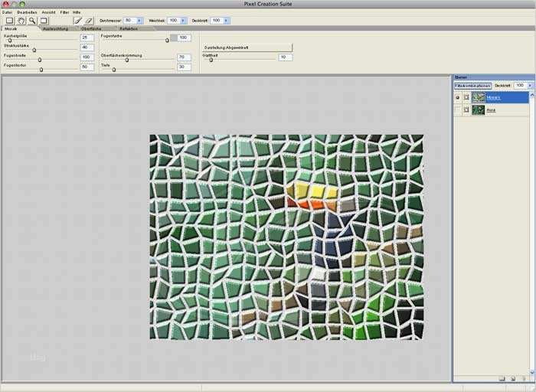Open the Durchmesser value dropdown arrow
This screenshot has height=392, width=536.
[x=139, y=21]
